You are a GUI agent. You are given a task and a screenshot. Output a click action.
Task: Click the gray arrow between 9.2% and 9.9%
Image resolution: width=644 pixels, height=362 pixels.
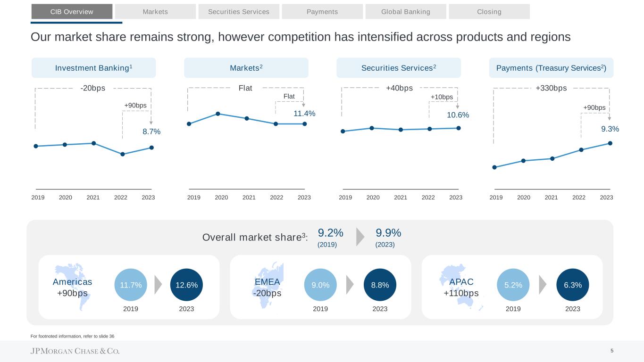[360, 237]
